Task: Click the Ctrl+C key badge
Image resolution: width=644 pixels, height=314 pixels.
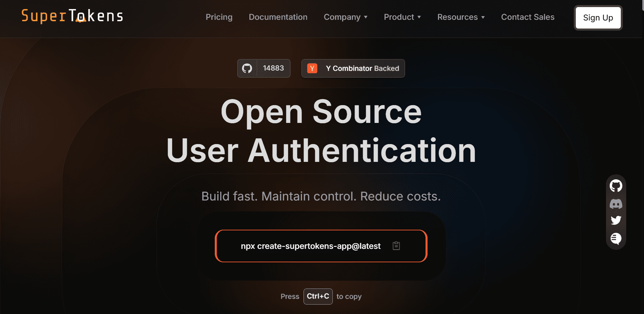Action: [318, 296]
